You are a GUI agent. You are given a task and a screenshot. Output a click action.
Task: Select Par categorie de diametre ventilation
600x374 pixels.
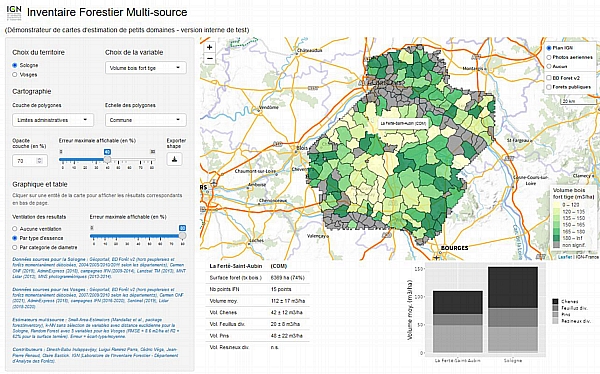pyautogui.click(x=15, y=247)
